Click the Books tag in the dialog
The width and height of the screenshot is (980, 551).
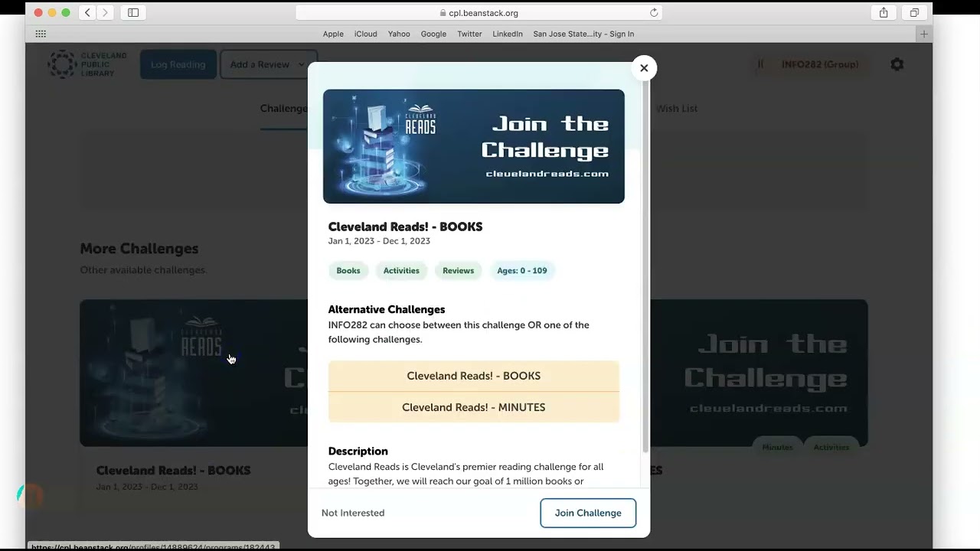[x=348, y=270]
